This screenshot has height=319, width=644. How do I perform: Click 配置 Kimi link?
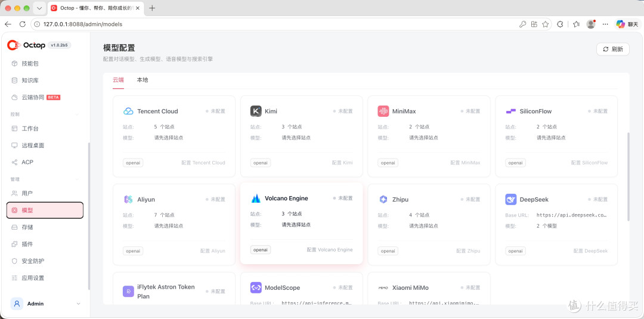[x=342, y=163]
